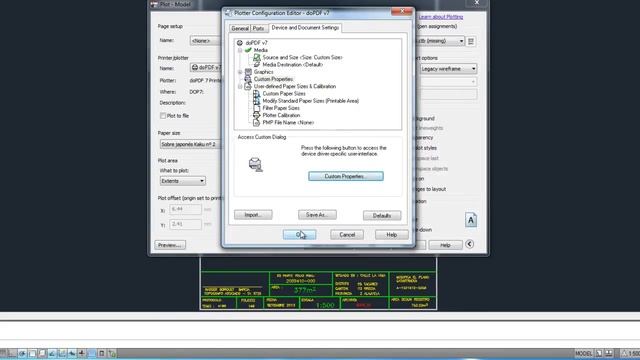This screenshot has width=640, height=360.
Task: Enable Plot to file checkbox
Action: click(x=163, y=116)
